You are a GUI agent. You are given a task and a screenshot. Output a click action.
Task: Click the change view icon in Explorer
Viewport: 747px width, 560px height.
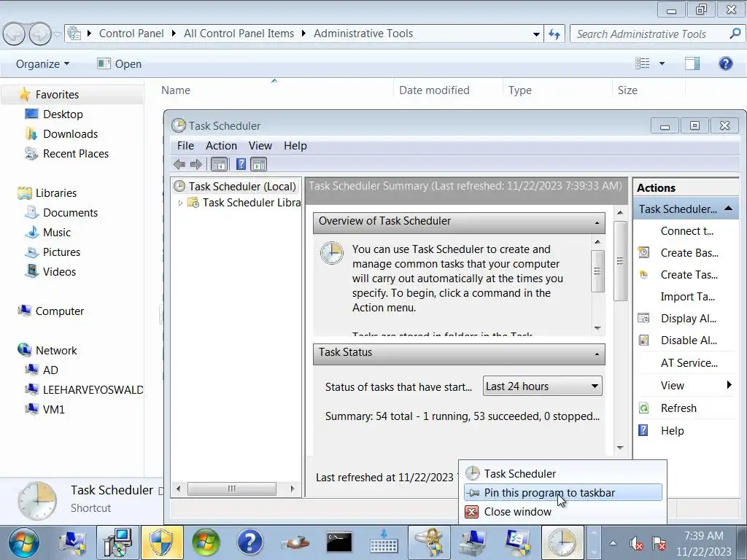(x=642, y=63)
